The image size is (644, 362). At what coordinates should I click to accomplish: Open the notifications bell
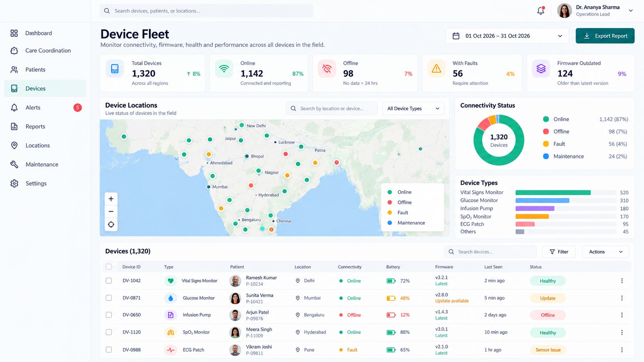541,11
